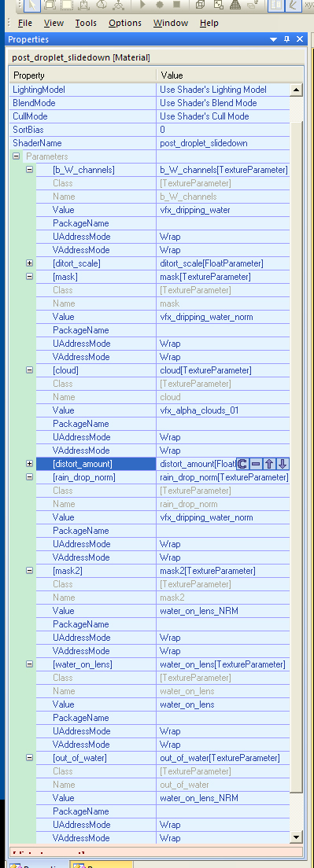This screenshot has height=868, width=314.
Task: Select the cursor arrow tool in toolbar
Action: (x=33, y=6)
